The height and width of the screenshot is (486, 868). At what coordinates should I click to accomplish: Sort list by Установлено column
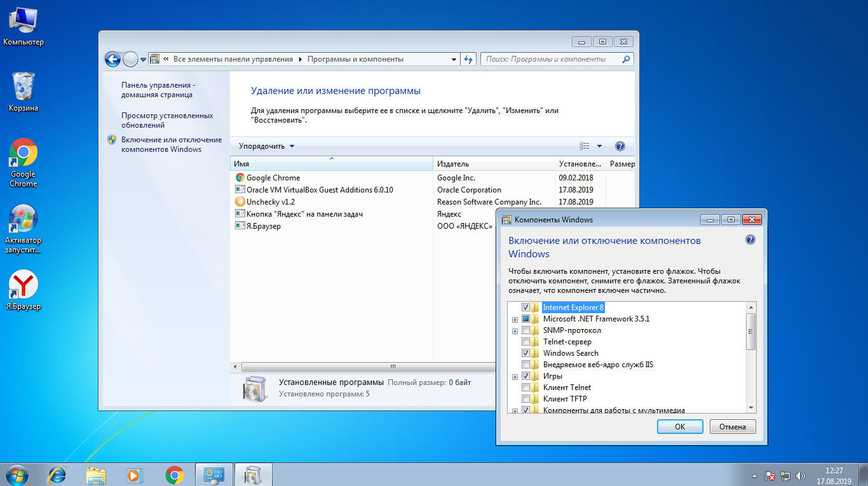580,163
